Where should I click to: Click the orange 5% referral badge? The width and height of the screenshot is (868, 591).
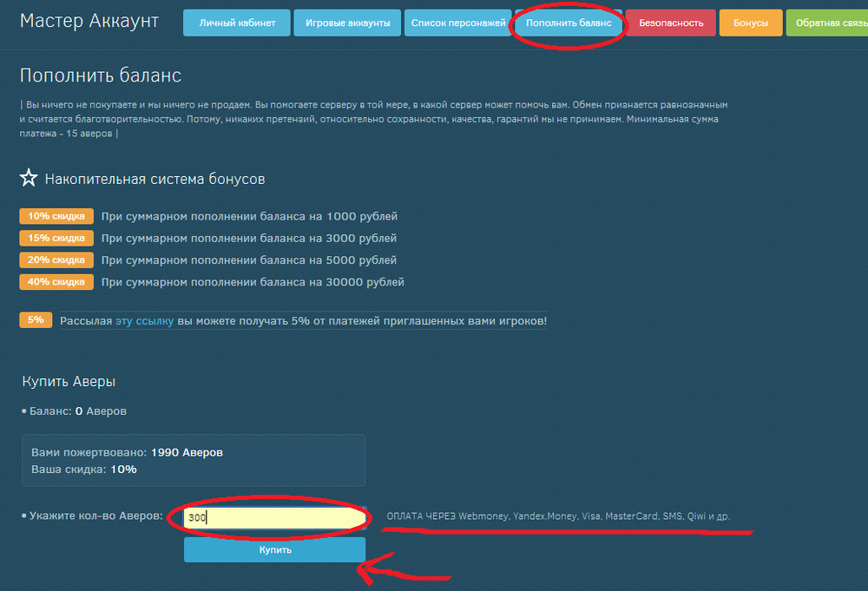pos(36,320)
